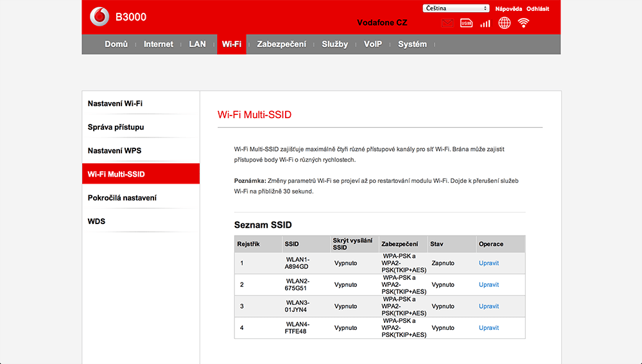Click Upravit for SSID WLAN4-FTFE48
The height and width of the screenshot is (364, 642).
pyautogui.click(x=489, y=327)
